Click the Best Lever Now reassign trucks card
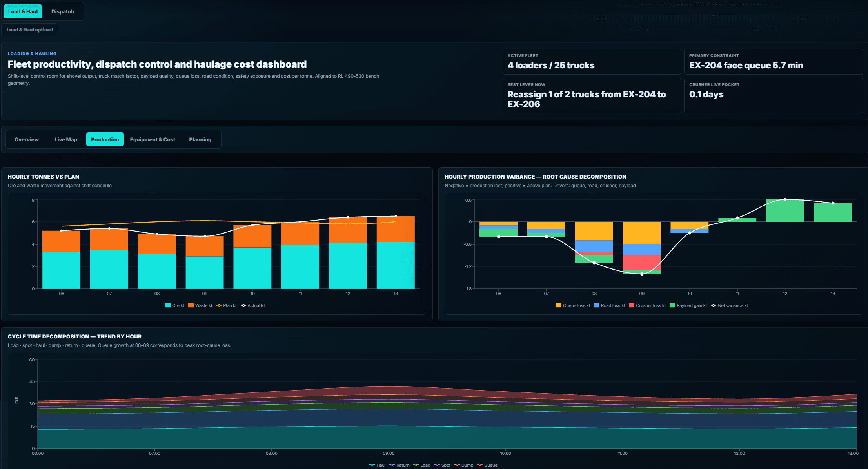Viewport: 868px width, 469px height. tap(592, 95)
